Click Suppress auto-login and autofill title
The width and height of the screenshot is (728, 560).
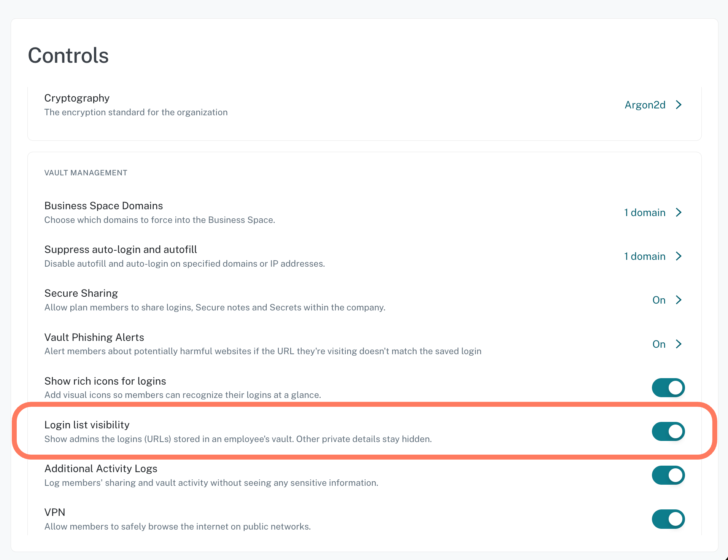[x=121, y=250]
